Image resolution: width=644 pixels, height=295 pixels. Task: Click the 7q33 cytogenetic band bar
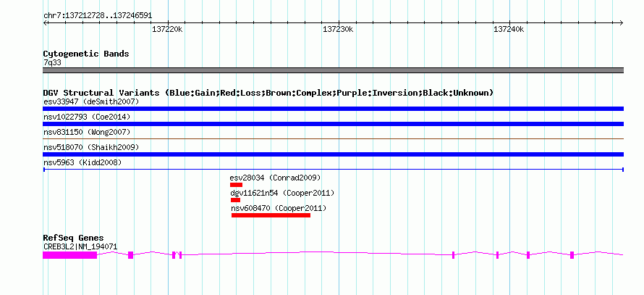click(x=333, y=70)
